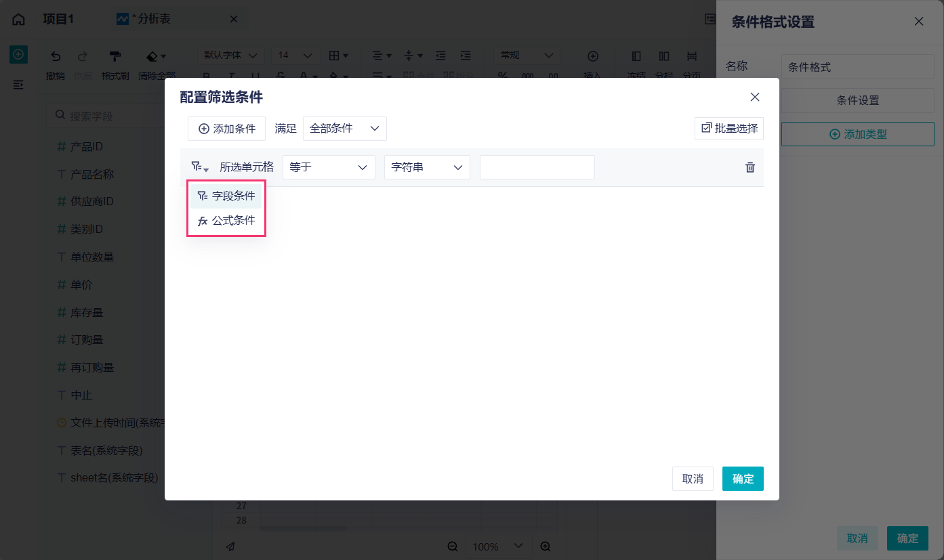The image size is (944, 560).
Task: Click 取消 in the filter dialog
Action: [x=693, y=479]
